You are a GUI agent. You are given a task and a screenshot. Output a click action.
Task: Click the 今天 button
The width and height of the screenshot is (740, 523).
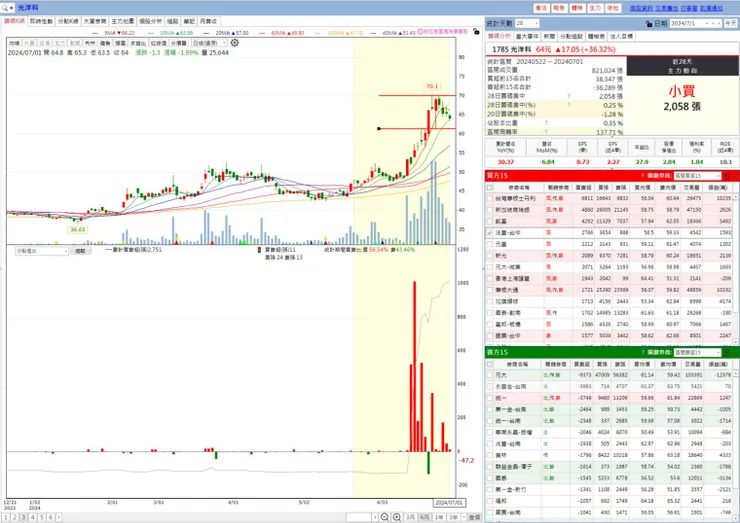[731, 23]
